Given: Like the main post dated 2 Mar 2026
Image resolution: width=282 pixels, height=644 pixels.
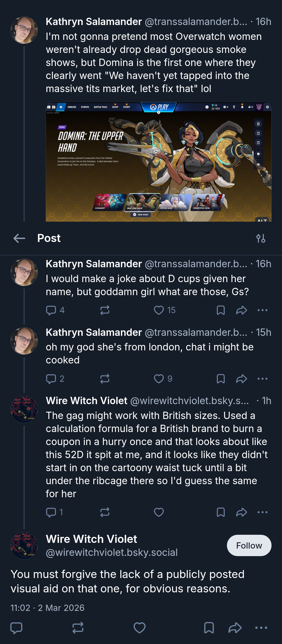Looking at the screenshot, I should (139, 628).
